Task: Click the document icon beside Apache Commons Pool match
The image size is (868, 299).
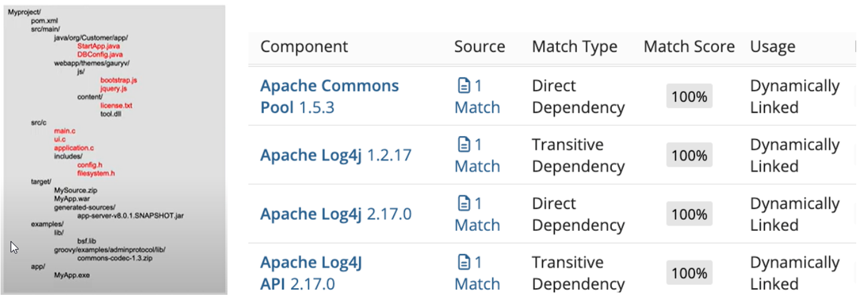Action: (464, 86)
